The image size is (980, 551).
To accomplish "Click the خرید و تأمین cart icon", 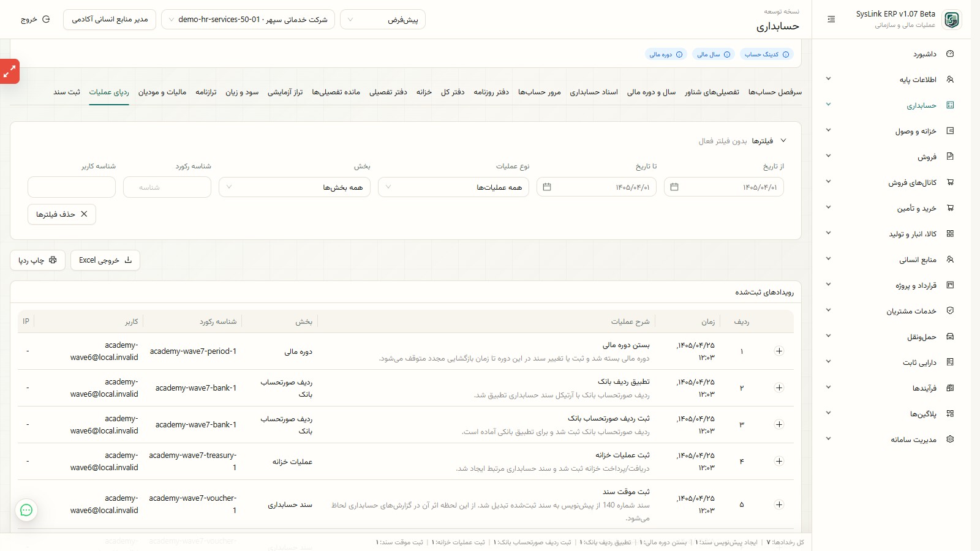I will pos(950,208).
